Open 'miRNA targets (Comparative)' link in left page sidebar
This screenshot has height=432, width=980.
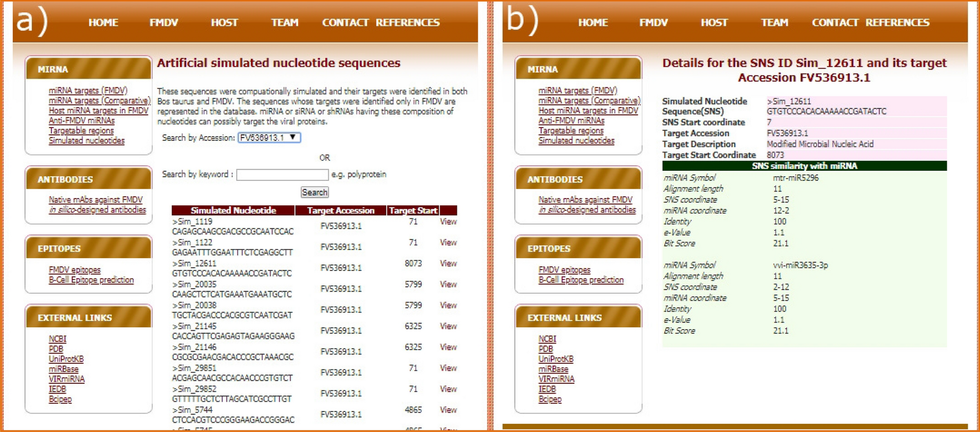click(100, 101)
